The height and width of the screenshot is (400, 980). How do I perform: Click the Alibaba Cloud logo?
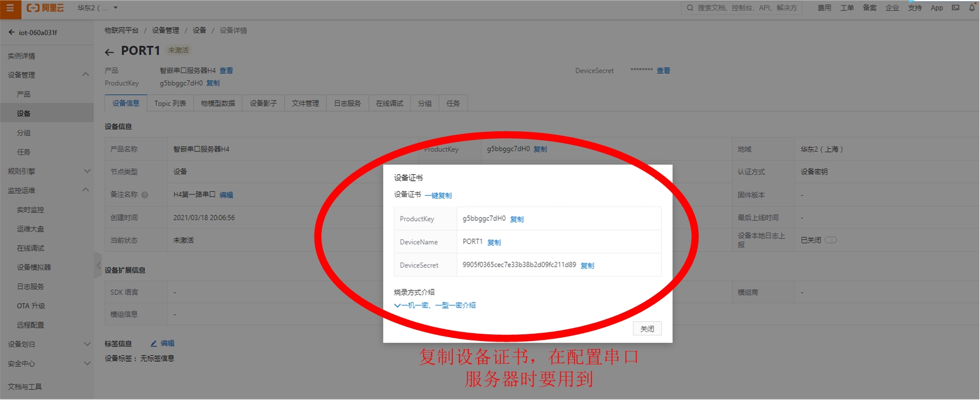46,8
